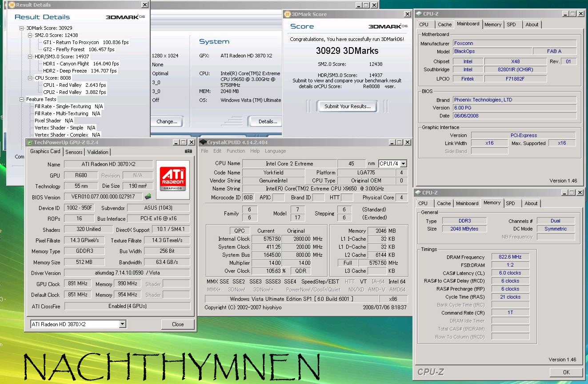588x384 pixels.
Task: Click the QPC button in CrystalCPUID
Action: (240, 231)
